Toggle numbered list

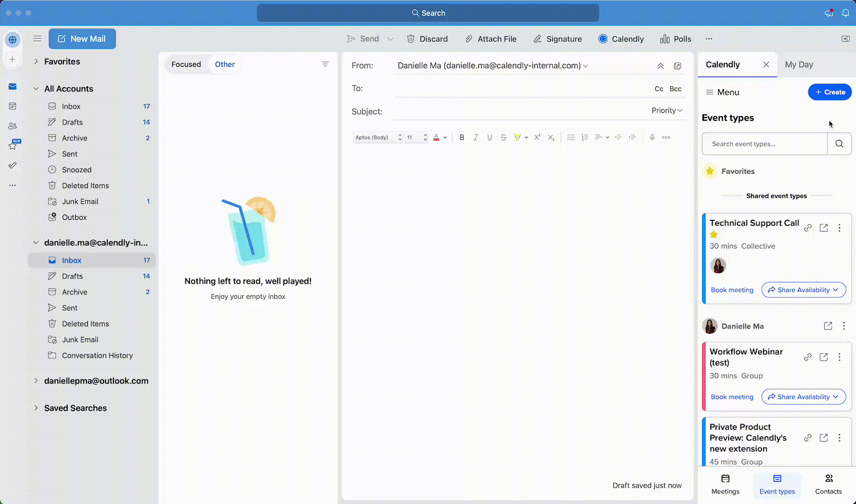tap(584, 137)
